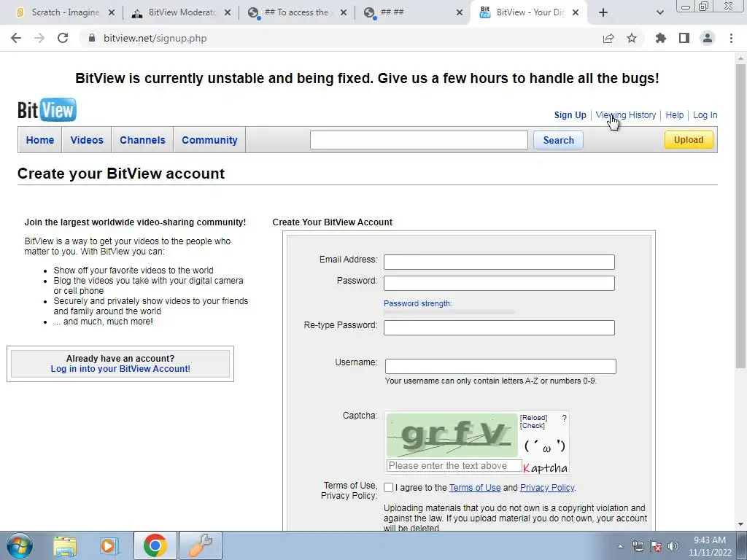Image resolution: width=747 pixels, height=560 pixels.
Task: Click the BitView logo
Action: [x=47, y=110]
